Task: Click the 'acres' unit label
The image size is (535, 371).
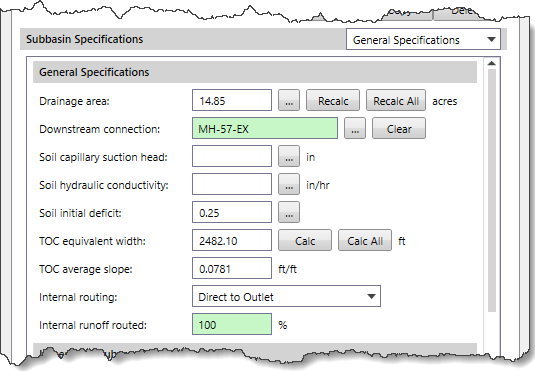Action: pyautogui.click(x=445, y=101)
